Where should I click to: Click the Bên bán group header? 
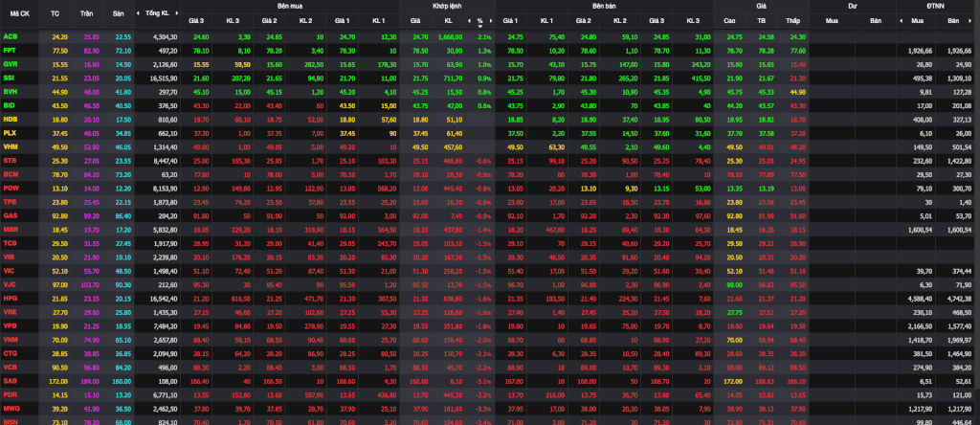(x=604, y=6)
